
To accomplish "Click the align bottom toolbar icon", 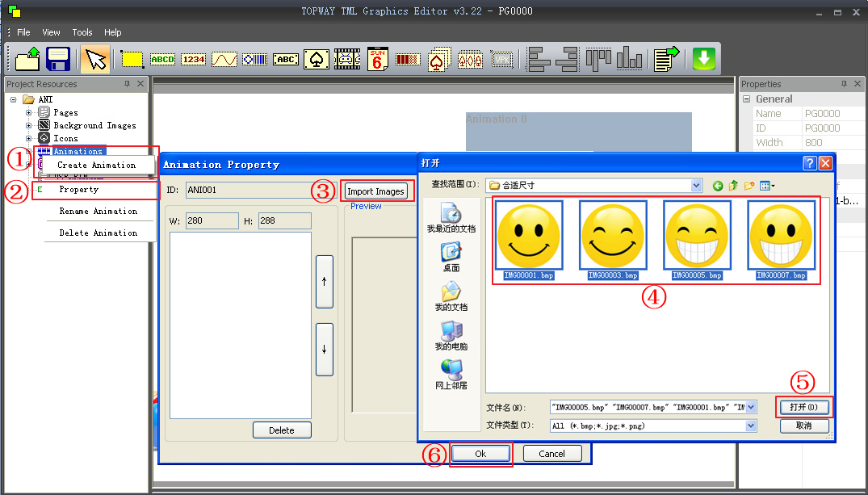I will point(630,59).
